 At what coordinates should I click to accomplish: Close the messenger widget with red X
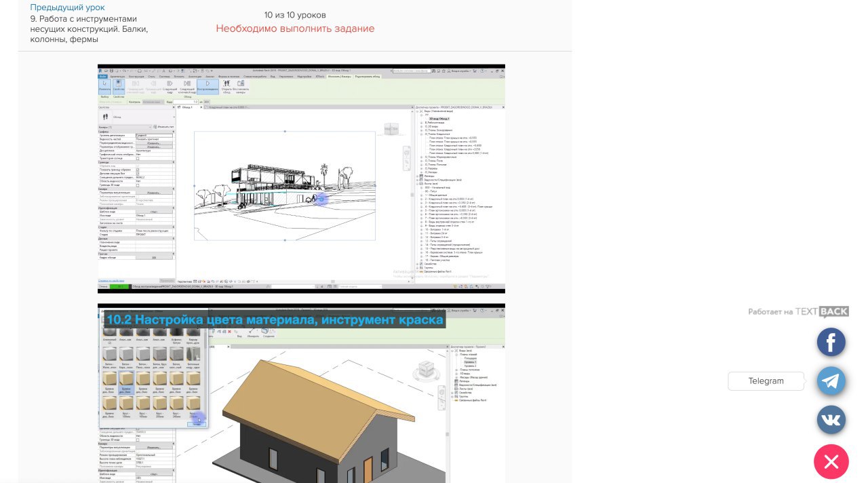tap(831, 462)
